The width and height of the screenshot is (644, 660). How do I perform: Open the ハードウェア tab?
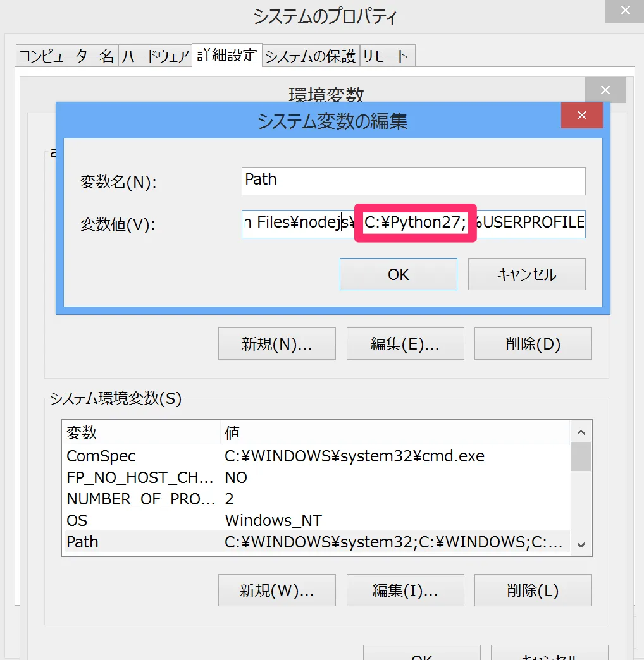(x=155, y=56)
